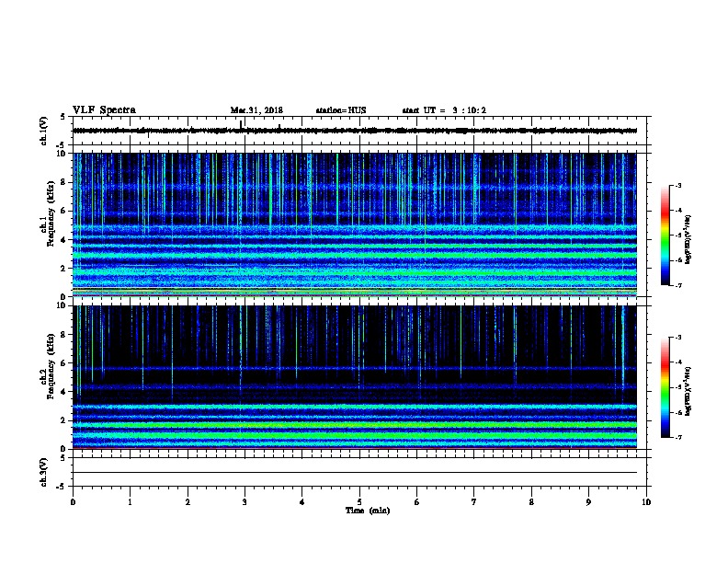
Task: Click the "2" tick on the time axis
Action: point(188,502)
